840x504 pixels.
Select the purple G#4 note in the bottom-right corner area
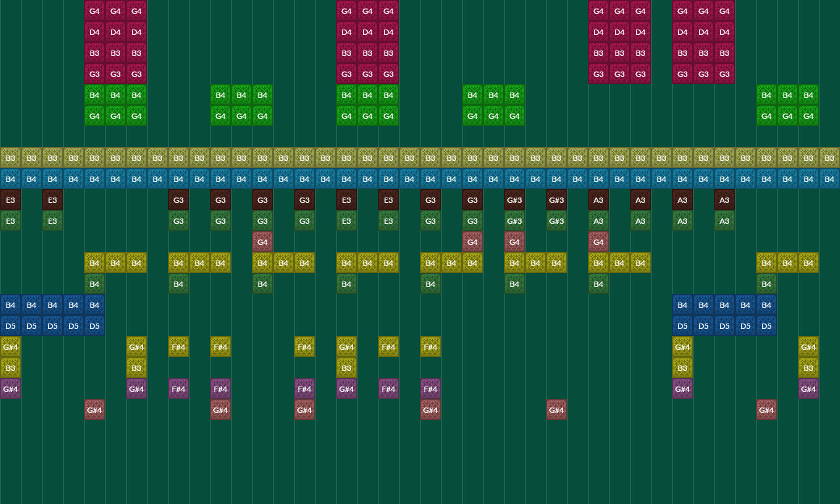(x=808, y=388)
